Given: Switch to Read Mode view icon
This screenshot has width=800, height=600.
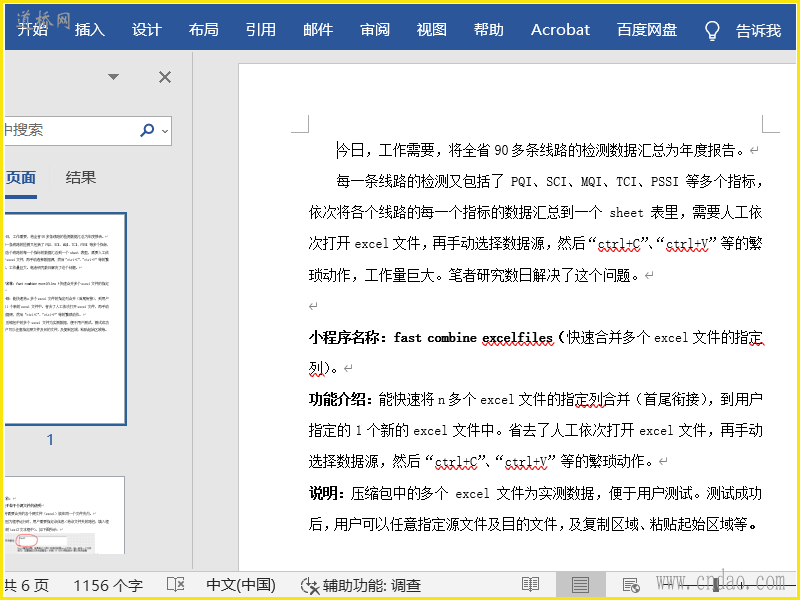Looking at the screenshot, I should (x=530, y=585).
